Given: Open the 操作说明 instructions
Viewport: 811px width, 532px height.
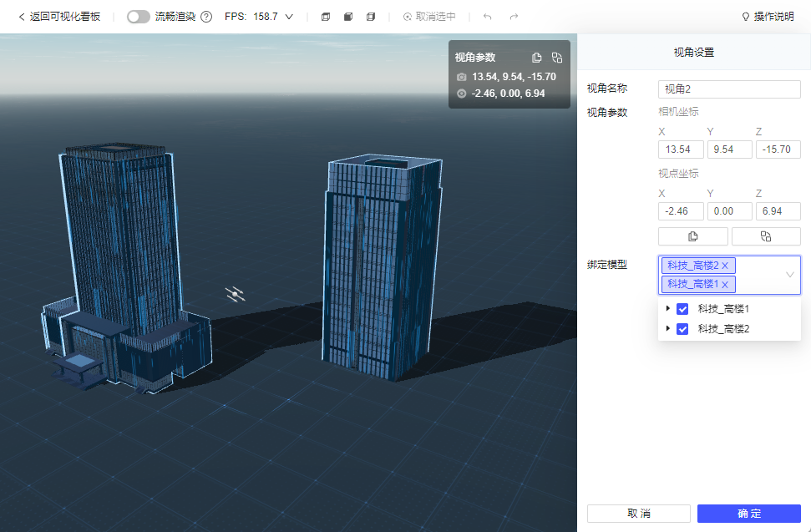Looking at the screenshot, I should pos(768,17).
